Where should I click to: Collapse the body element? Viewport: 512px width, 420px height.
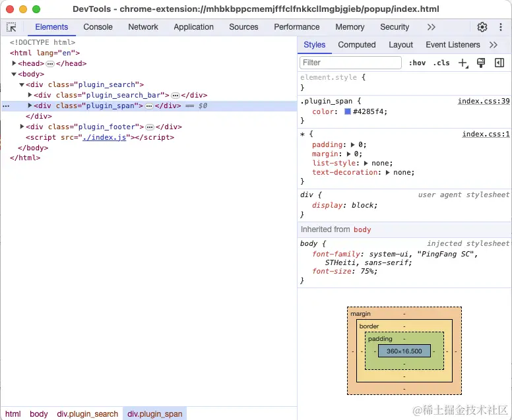pos(14,74)
